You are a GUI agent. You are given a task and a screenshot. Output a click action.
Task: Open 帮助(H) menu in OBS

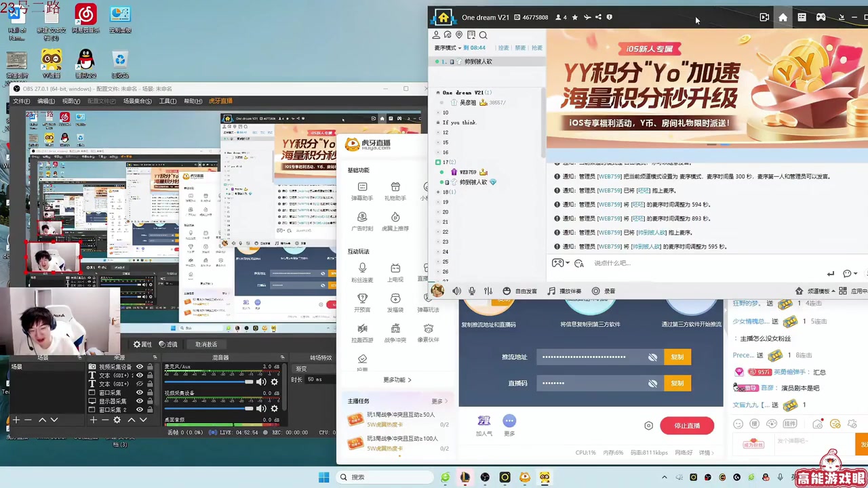pyautogui.click(x=193, y=101)
